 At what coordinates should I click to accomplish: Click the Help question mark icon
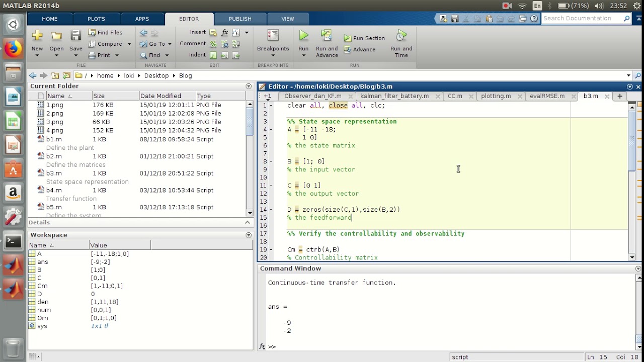pyautogui.click(x=534, y=19)
